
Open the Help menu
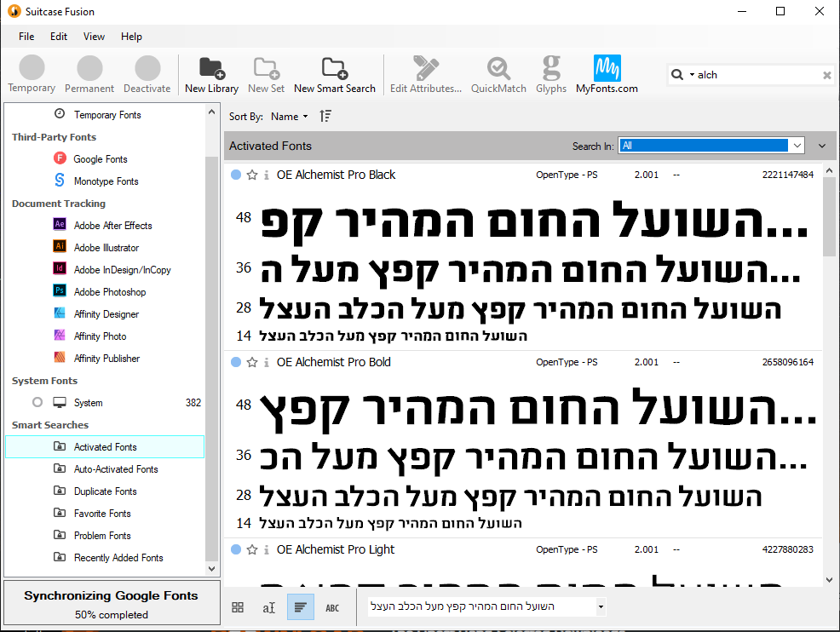click(131, 37)
